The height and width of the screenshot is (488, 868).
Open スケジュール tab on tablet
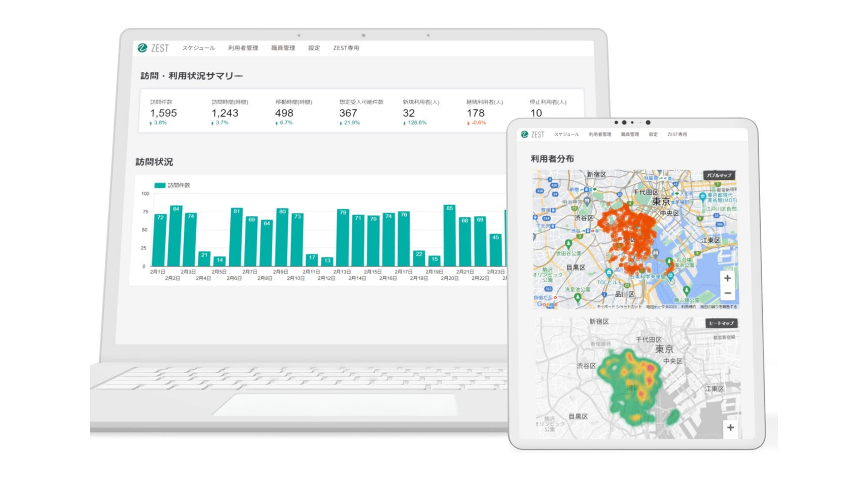[x=566, y=134]
